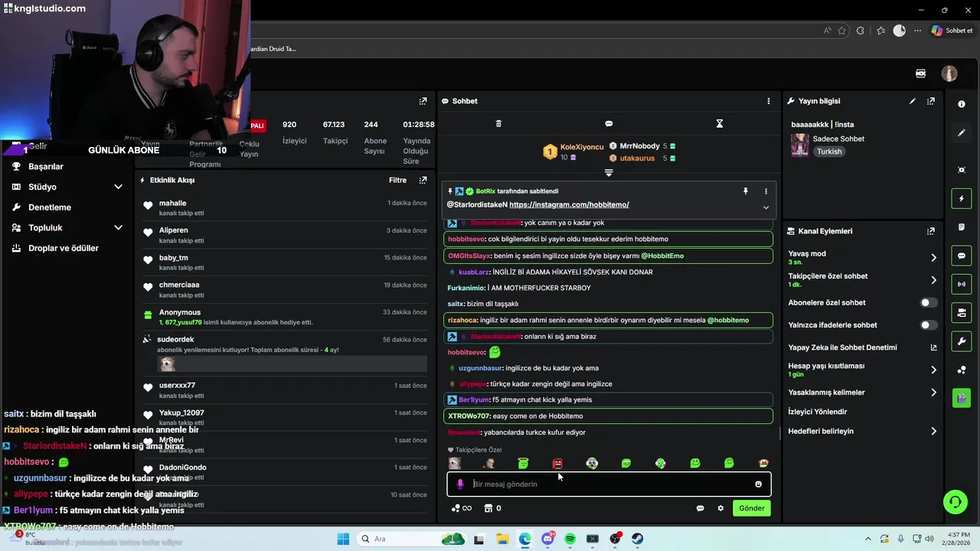The width and height of the screenshot is (980, 551).
Task: Click the clip capture icon in right sidebar
Action: tap(962, 170)
